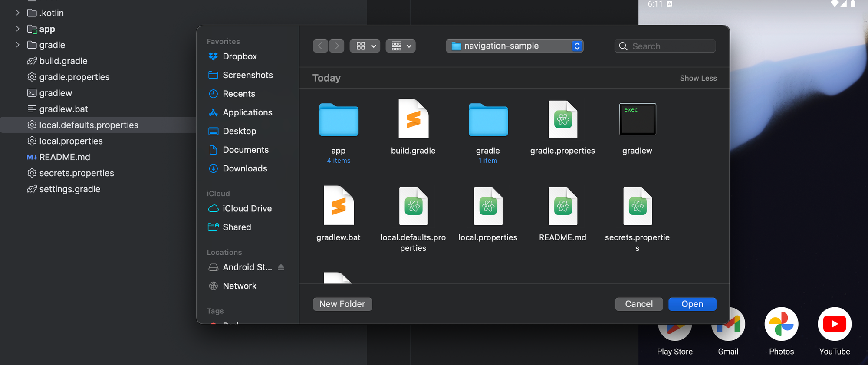Open navigation-sample path popup menu
Viewport: 868px width, 365px height.
pyautogui.click(x=514, y=46)
